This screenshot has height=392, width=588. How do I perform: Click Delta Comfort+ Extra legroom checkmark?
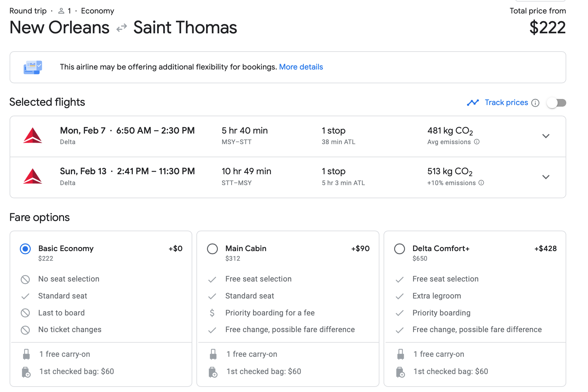point(399,296)
